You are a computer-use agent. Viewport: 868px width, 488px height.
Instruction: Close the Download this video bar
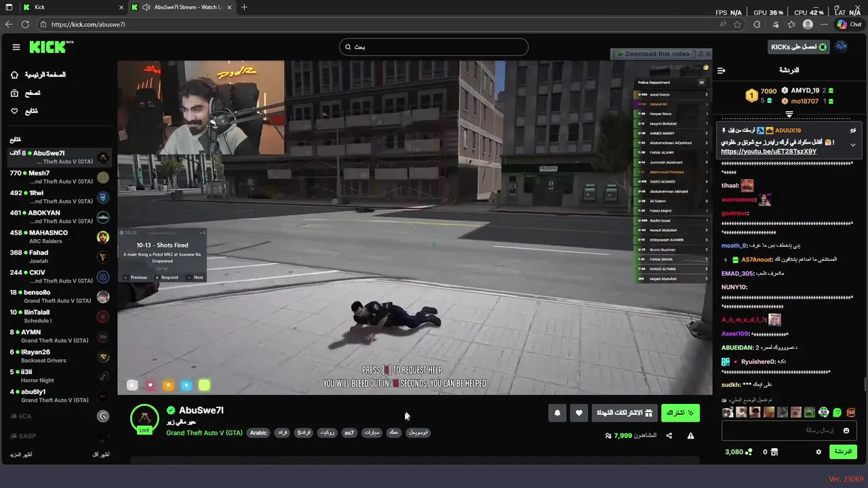(x=708, y=53)
